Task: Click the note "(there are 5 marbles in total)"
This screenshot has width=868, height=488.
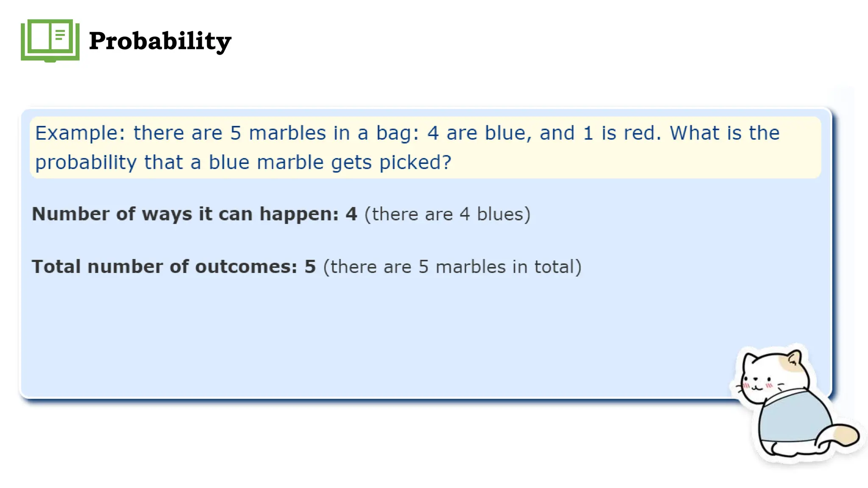Action: click(452, 267)
